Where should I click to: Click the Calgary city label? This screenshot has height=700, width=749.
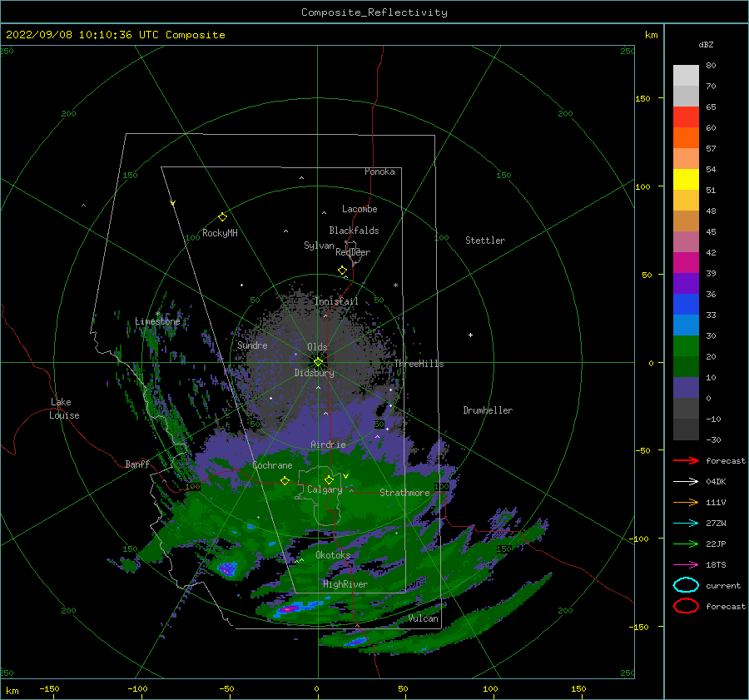click(325, 489)
